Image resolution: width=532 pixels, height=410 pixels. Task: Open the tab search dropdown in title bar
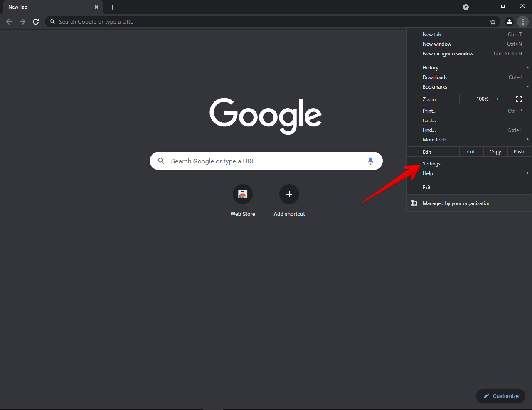point(466,7)
